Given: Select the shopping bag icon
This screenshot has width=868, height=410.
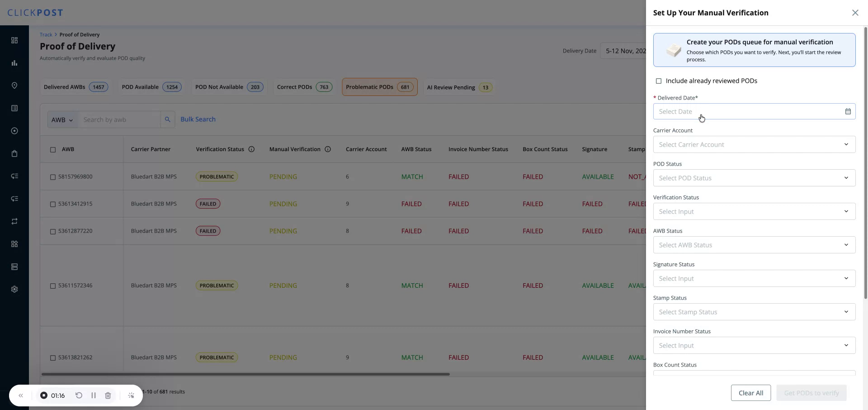Looking at the screenshot, I should [14, 153].
